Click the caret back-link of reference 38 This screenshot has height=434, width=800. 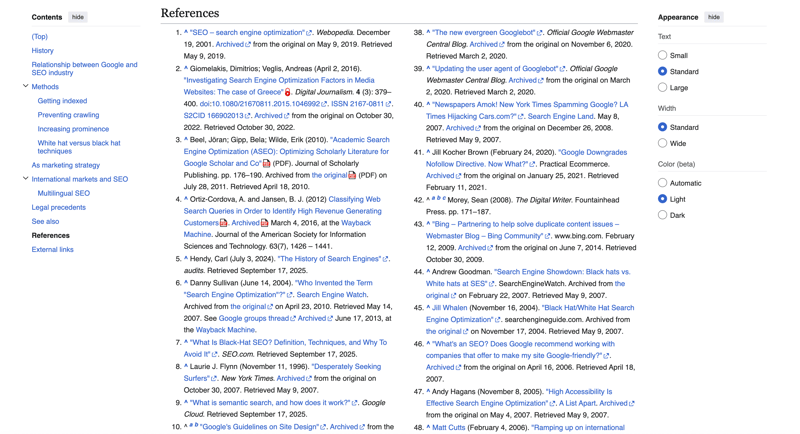pyautogui.click(x=429, y=33)
